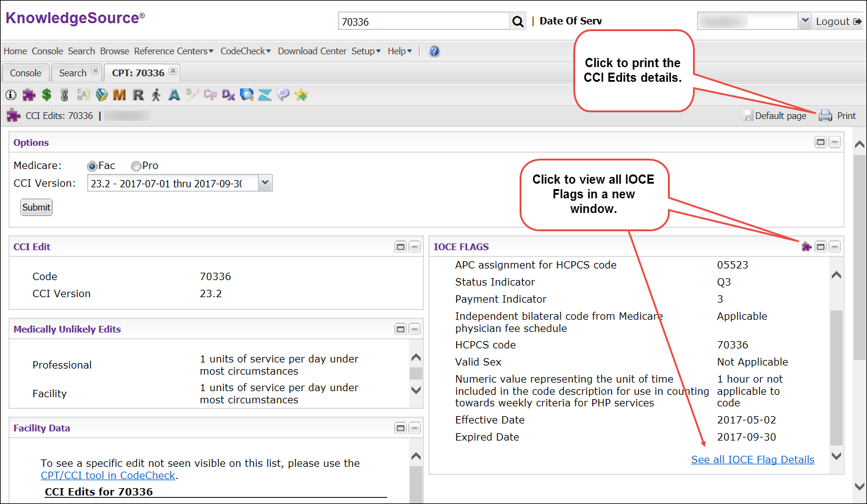Open the Dx diagnosis icon
Screen dimensions: 867x504
point(228,95)
